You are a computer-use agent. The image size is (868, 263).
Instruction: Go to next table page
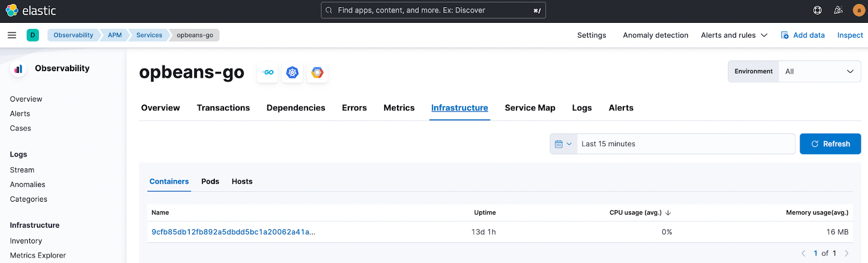click(x=846, y=253)
